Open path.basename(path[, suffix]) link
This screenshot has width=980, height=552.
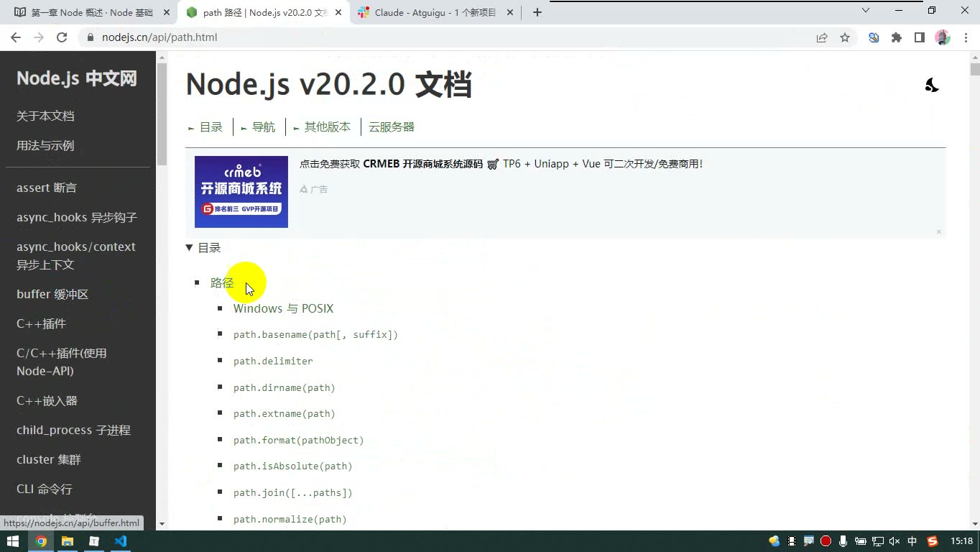[x=315, y=335]
